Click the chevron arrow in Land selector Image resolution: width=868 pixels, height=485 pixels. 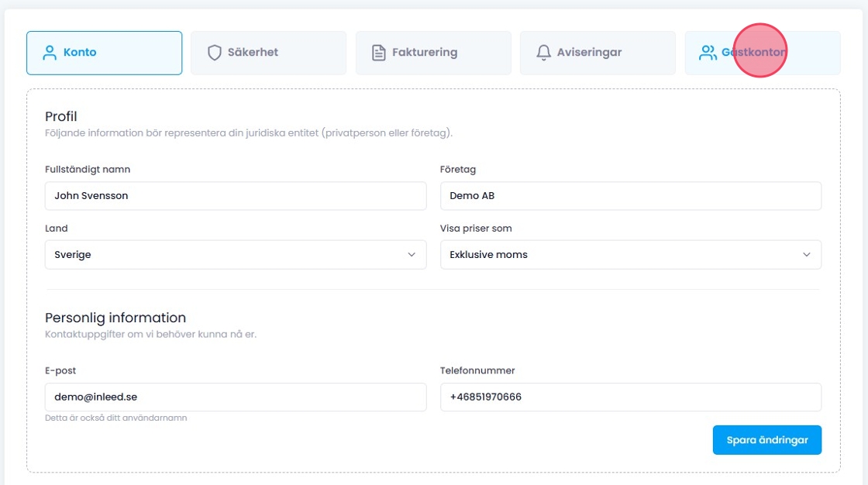click(412, 255)
